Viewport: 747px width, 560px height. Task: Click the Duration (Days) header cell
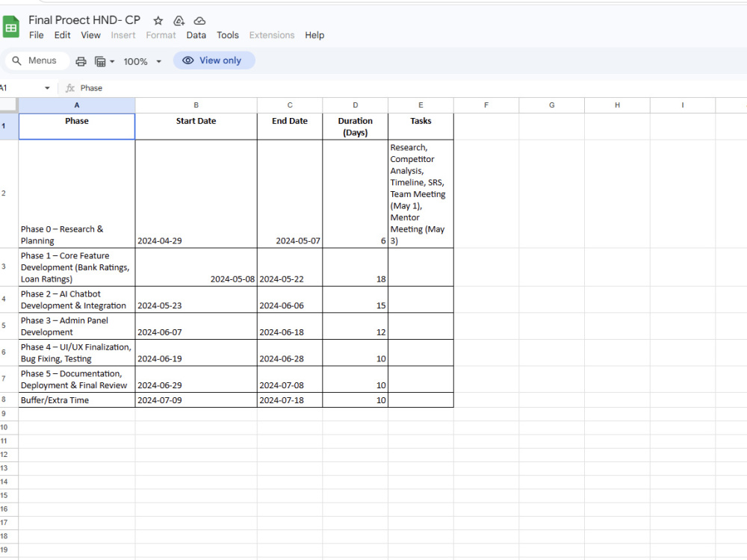coord(356,127)
